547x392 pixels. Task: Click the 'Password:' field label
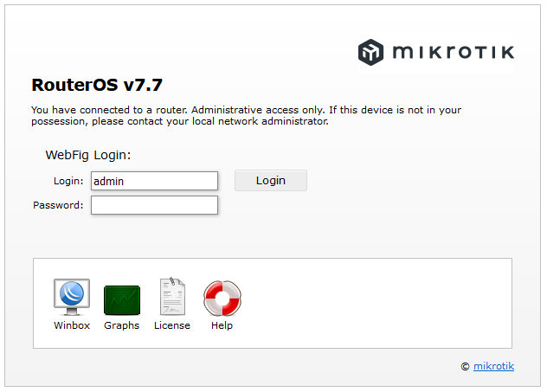58,205
